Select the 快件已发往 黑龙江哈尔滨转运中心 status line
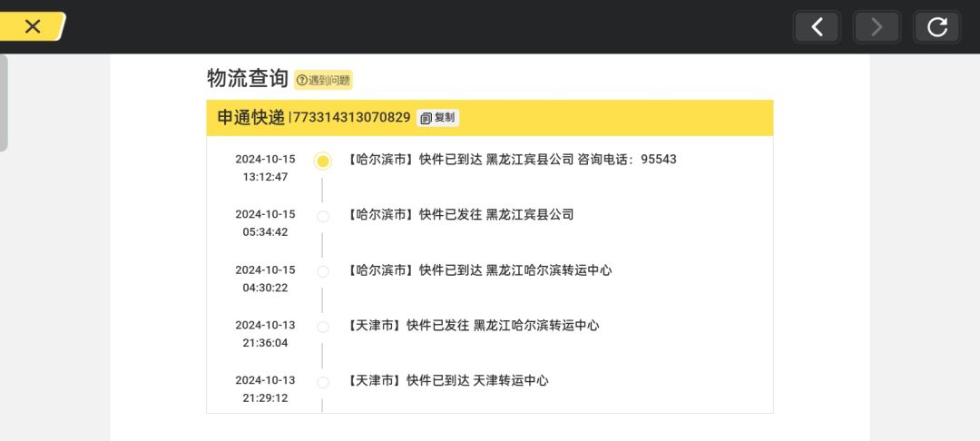 point(473,326)
